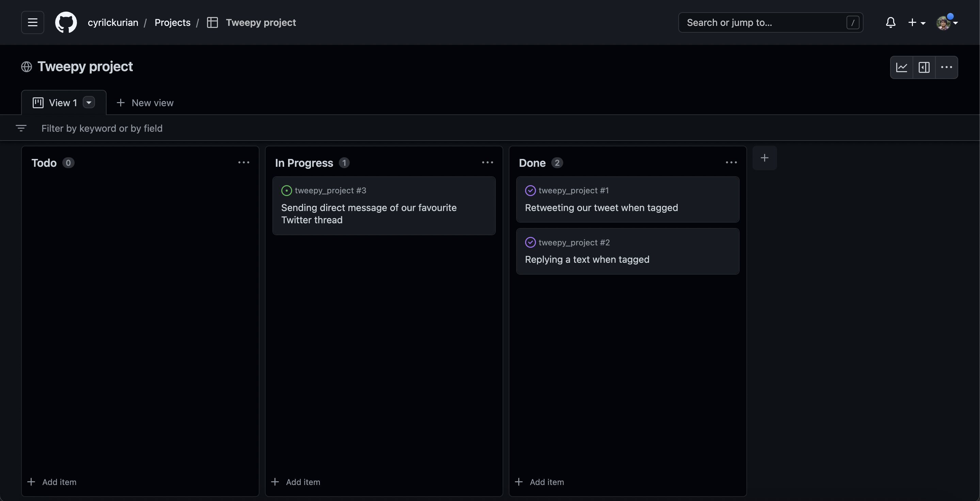Open the hamburger navigation menu
The height and width of the screenshot is (501, 980).
tap(33, 22)
